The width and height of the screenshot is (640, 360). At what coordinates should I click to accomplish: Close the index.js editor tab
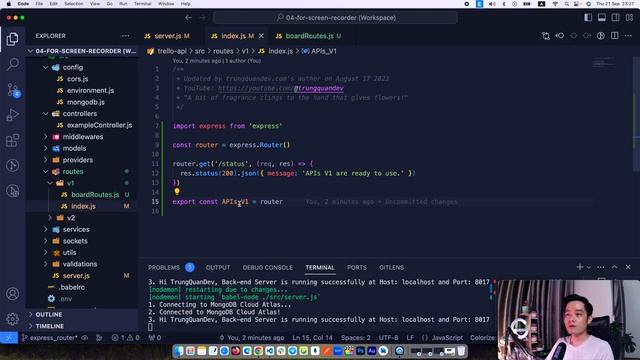click(x=261, y=36)
